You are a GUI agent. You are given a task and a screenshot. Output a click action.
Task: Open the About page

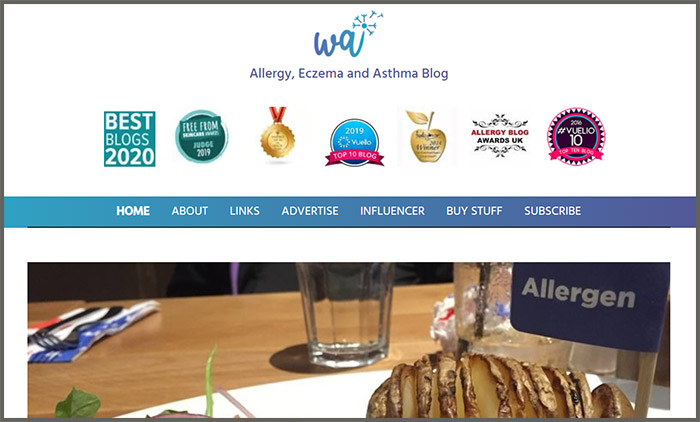[x=190, y=211]
